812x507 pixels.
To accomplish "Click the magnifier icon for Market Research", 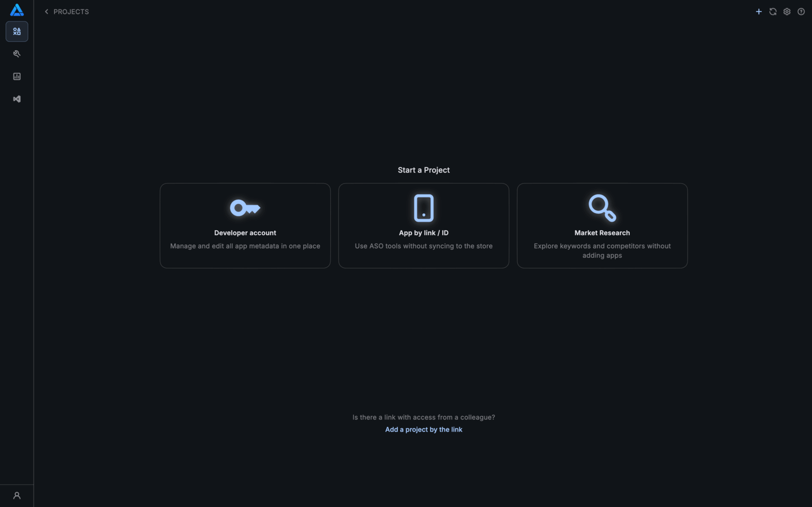I will coord(602,208).
